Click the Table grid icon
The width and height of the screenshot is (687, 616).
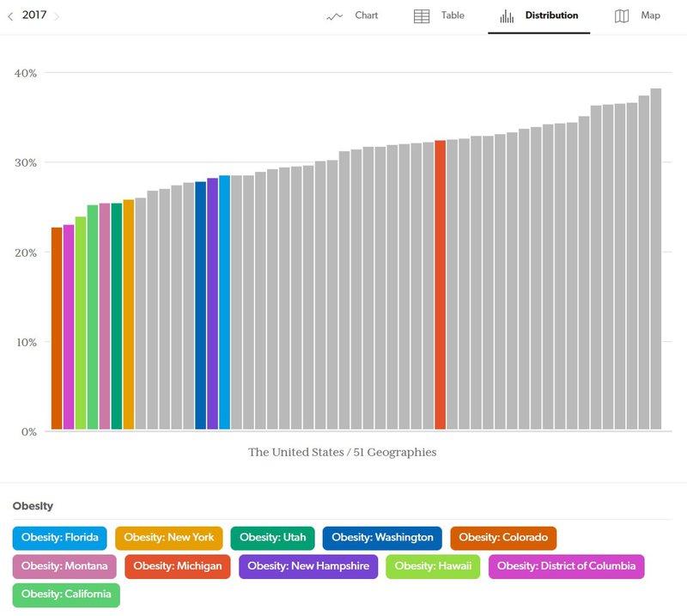[x=422, y=16]
